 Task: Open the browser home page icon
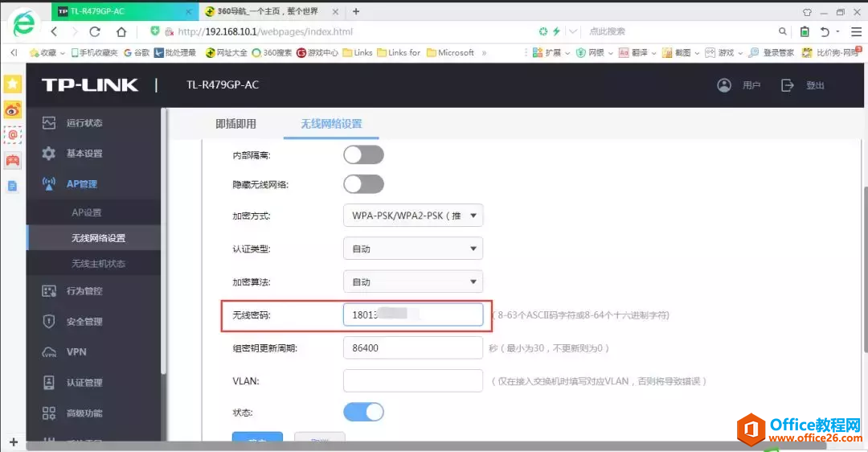(x=121, y=31)
